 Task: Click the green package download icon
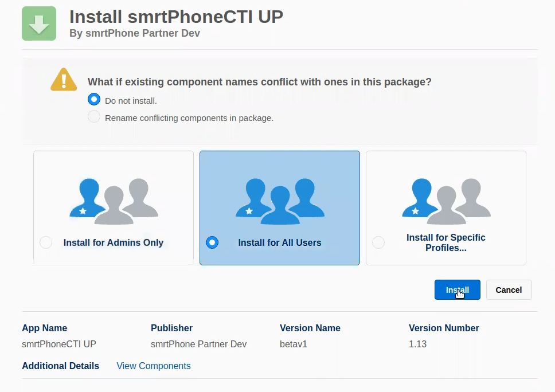[39, 23]
